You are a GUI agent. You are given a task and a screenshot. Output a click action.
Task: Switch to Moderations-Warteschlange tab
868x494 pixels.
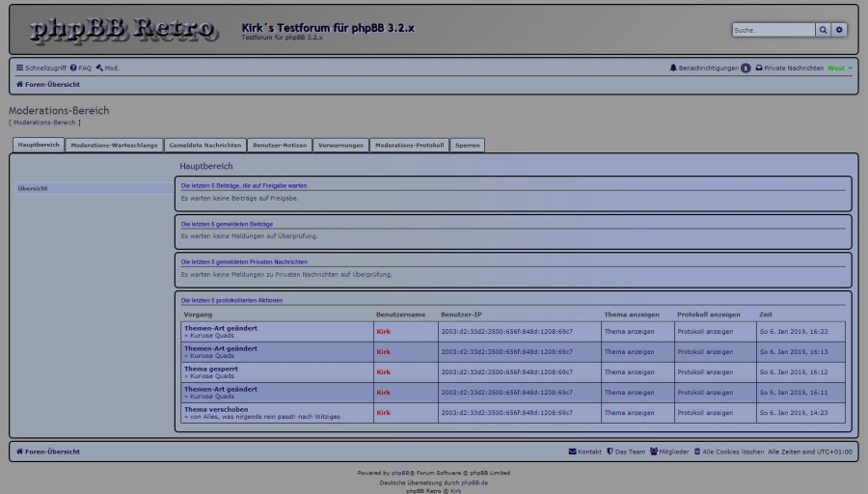point(114,145)
